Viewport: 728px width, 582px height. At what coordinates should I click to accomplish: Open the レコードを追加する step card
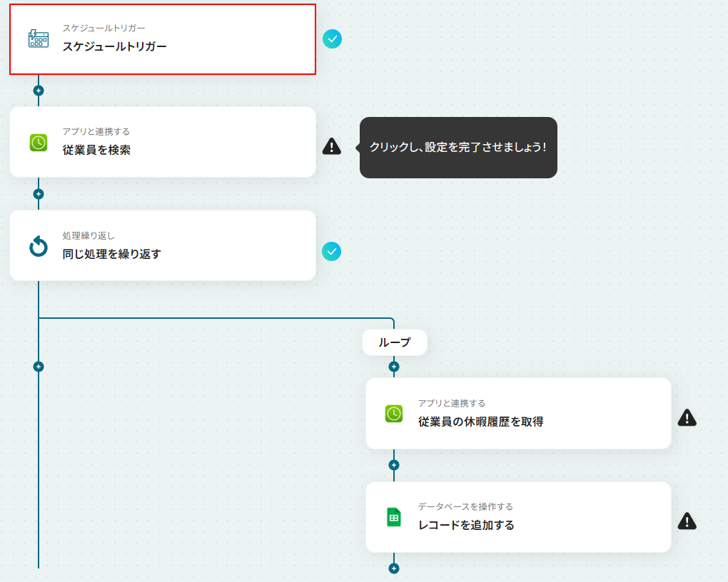coord(518,517)
